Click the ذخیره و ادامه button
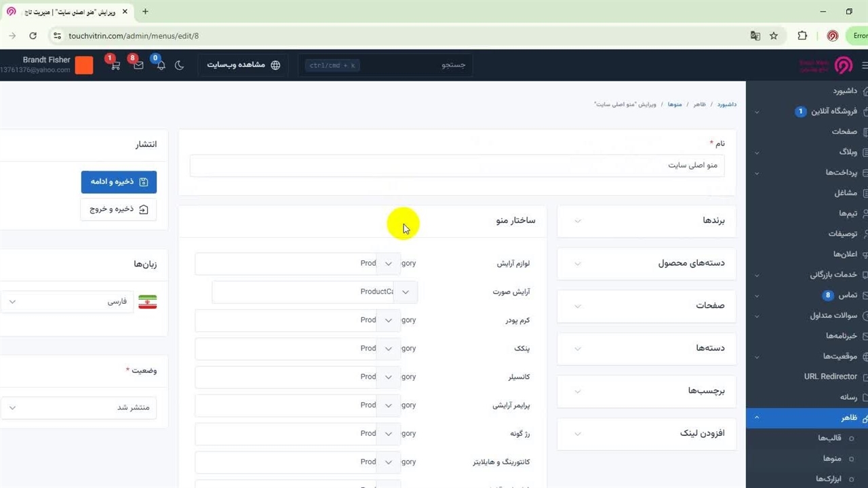The image size is (868, 488). (x=119, y=182)
